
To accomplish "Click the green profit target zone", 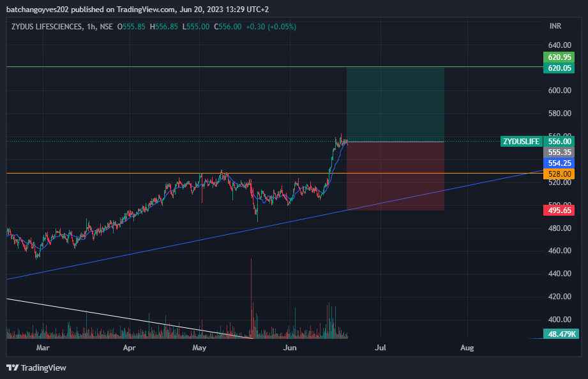I will (x=395, y=105).
